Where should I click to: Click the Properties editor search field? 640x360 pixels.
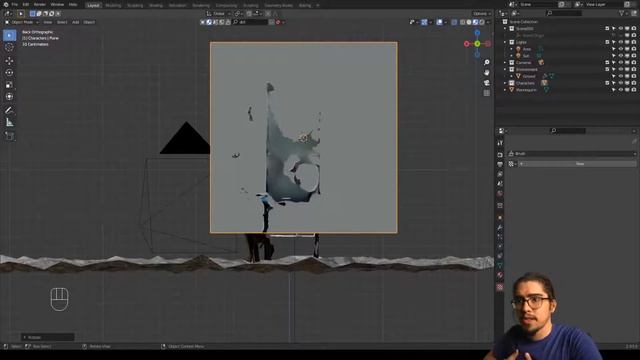(568, 131)
